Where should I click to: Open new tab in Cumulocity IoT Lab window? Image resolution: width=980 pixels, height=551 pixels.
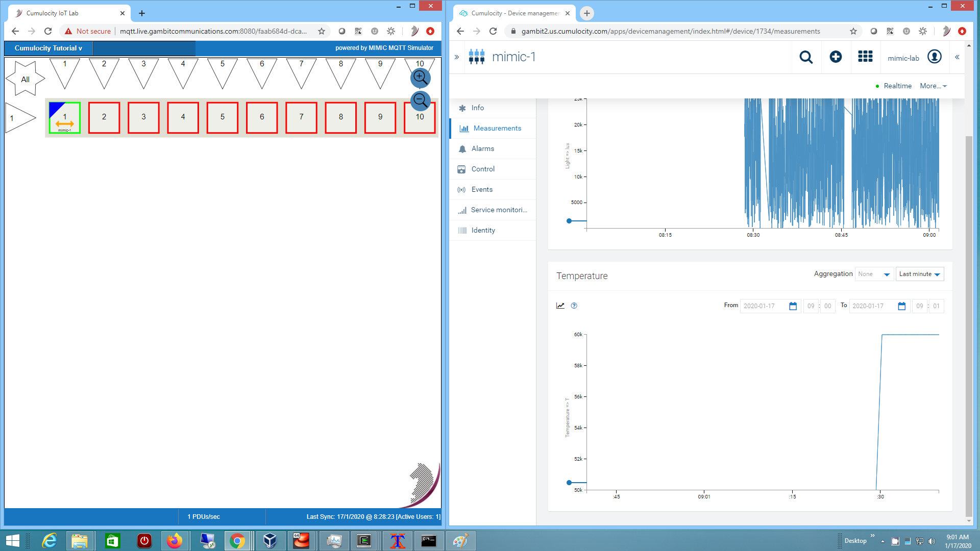pos(142,13)
